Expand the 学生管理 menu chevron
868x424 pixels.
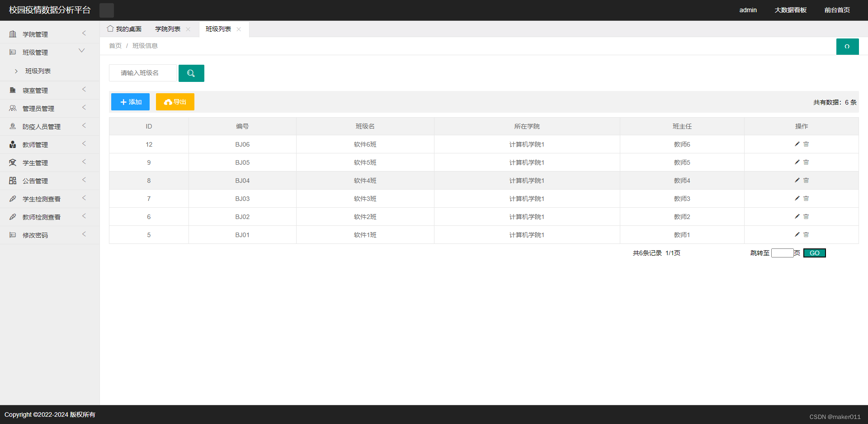84,162
